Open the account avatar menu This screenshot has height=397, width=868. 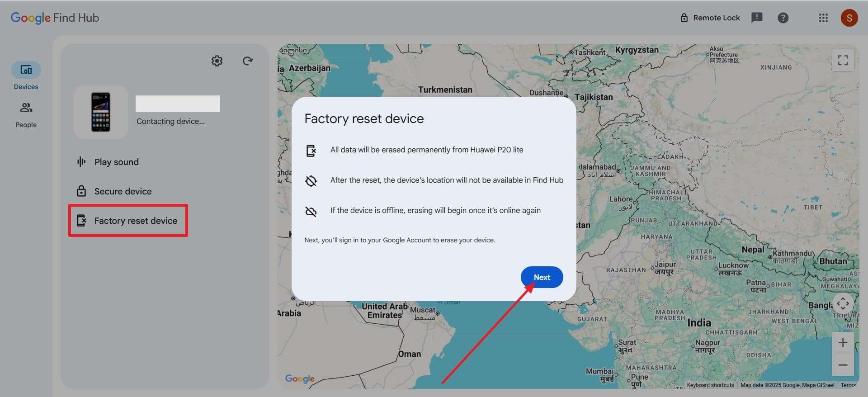click(x=849, y=18)
